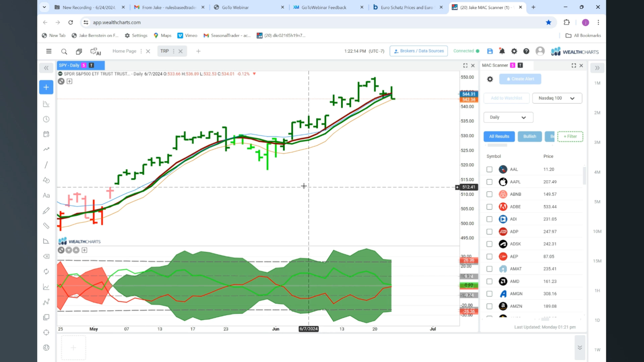The width and height of the screenshot is (644, 362).
Task: Maximize the SPY chart panel
Action: (465, 65)
